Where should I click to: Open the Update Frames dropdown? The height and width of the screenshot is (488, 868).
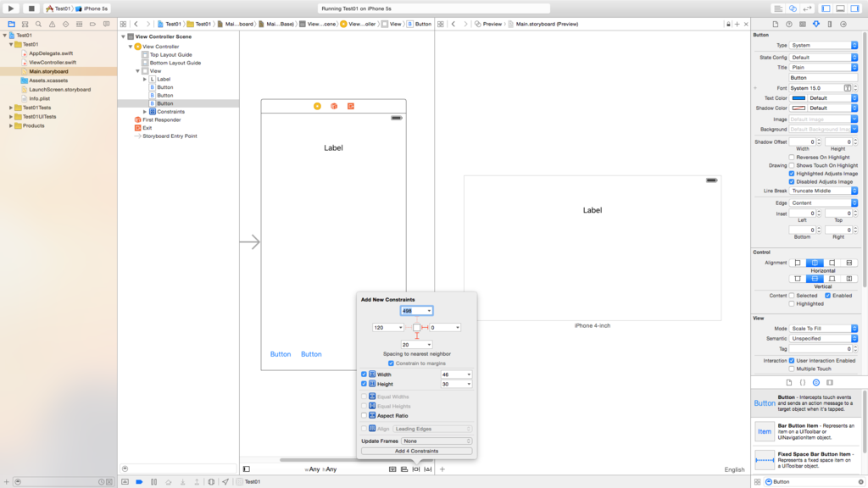coord(437,441)
